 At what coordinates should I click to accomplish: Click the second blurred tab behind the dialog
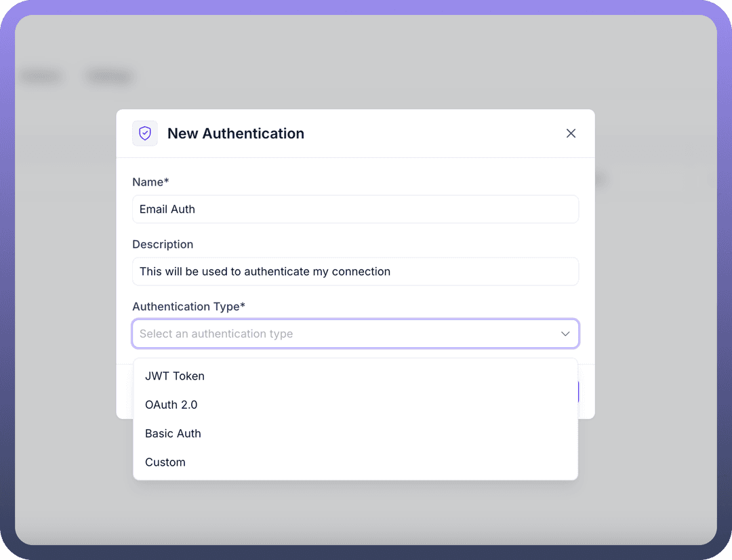[x=109, y=77]
